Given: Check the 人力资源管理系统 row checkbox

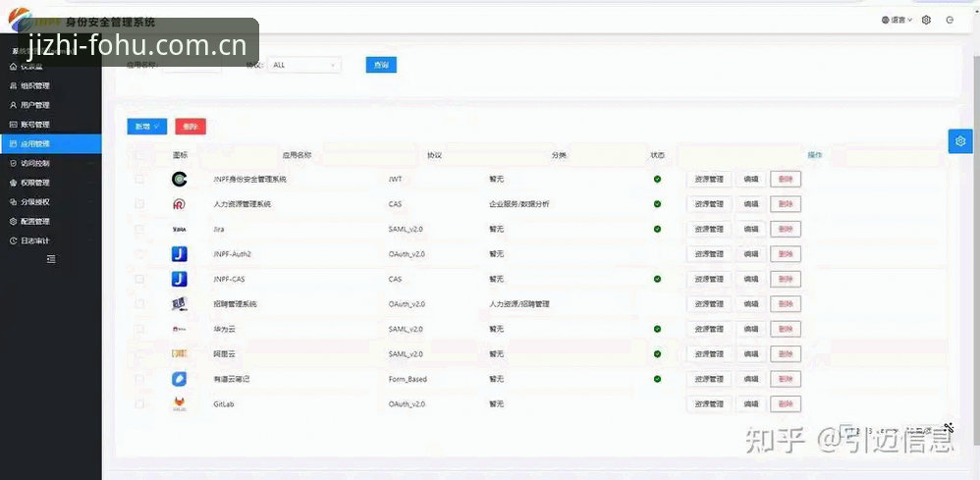Looking at the screenshot, I should pyautogui.click(x=139, y=204).
